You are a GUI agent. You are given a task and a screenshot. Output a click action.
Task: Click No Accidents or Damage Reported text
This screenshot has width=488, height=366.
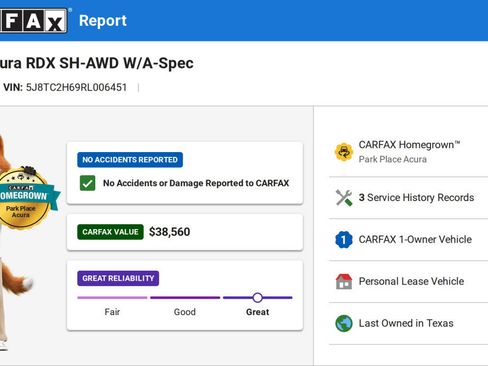tap(196, 183)
